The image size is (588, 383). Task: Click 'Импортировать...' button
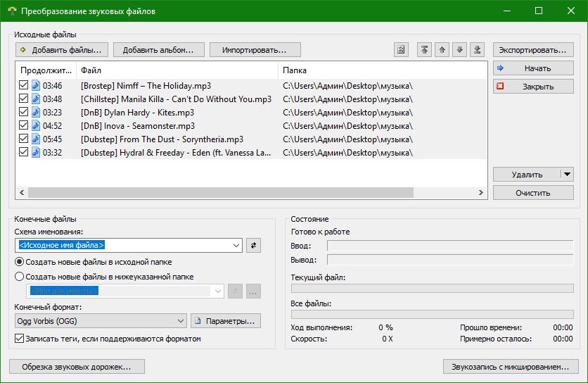tap(255, 49)
